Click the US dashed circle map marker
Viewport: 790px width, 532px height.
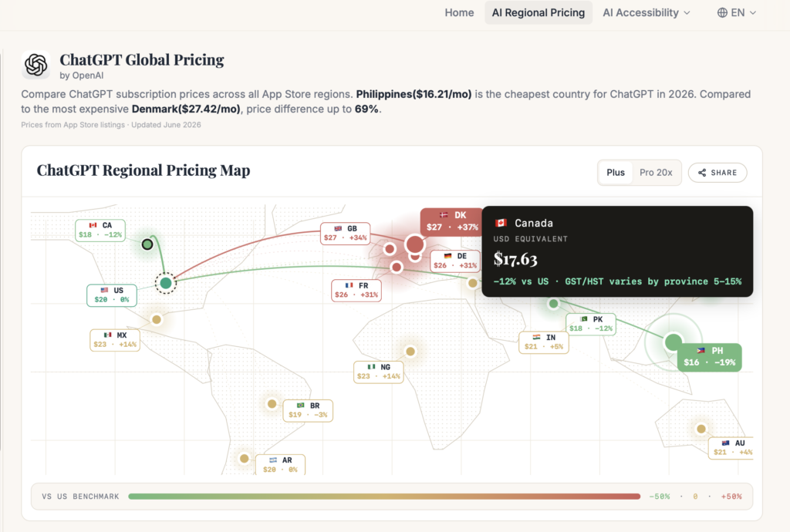166,284
